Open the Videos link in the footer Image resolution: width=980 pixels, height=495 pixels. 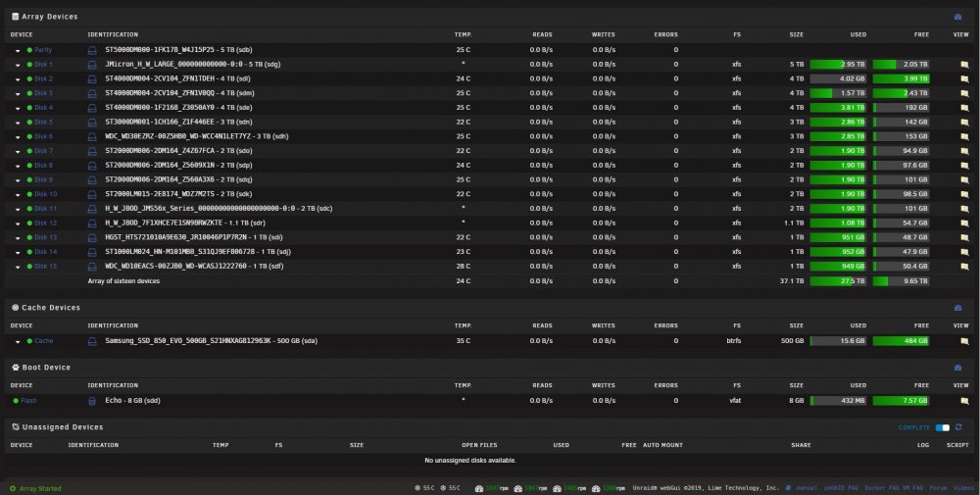tap(963, 488)
